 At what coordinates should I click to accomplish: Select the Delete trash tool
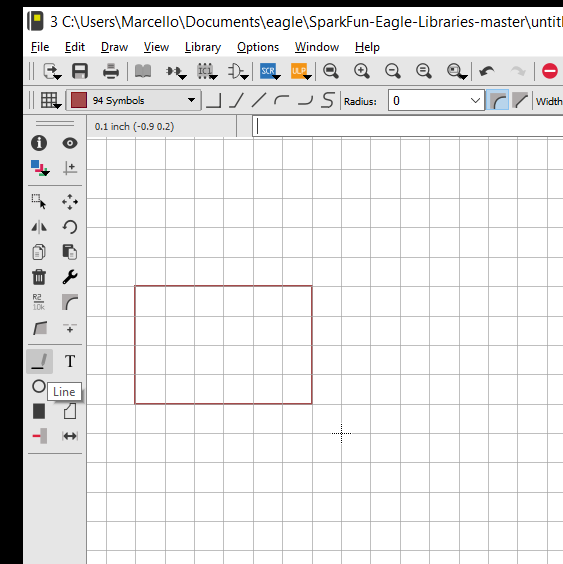(39, 277)
